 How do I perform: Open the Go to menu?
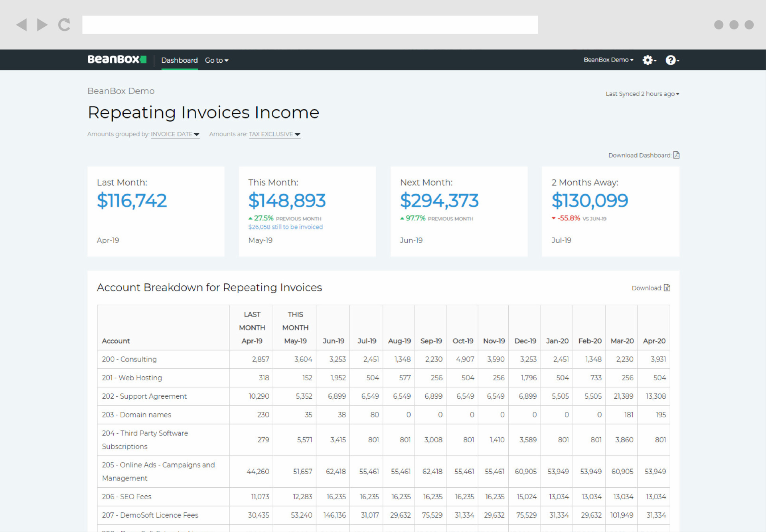point(217,60)
